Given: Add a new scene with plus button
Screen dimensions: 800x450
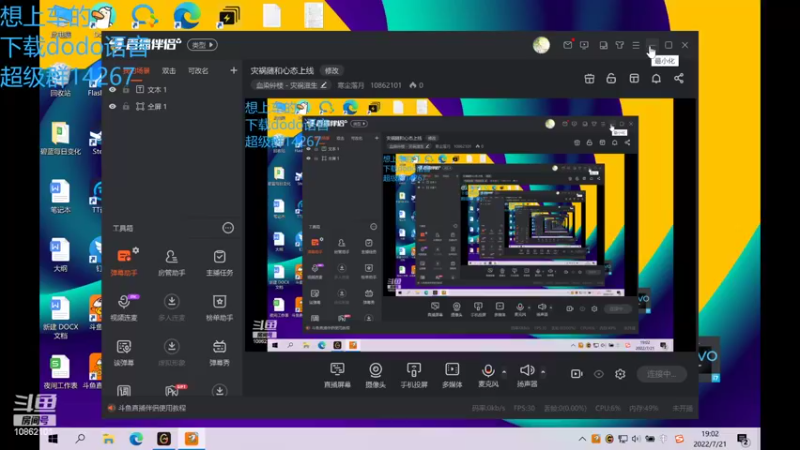Looking at the screenshot, I should (x=234, y=70).
